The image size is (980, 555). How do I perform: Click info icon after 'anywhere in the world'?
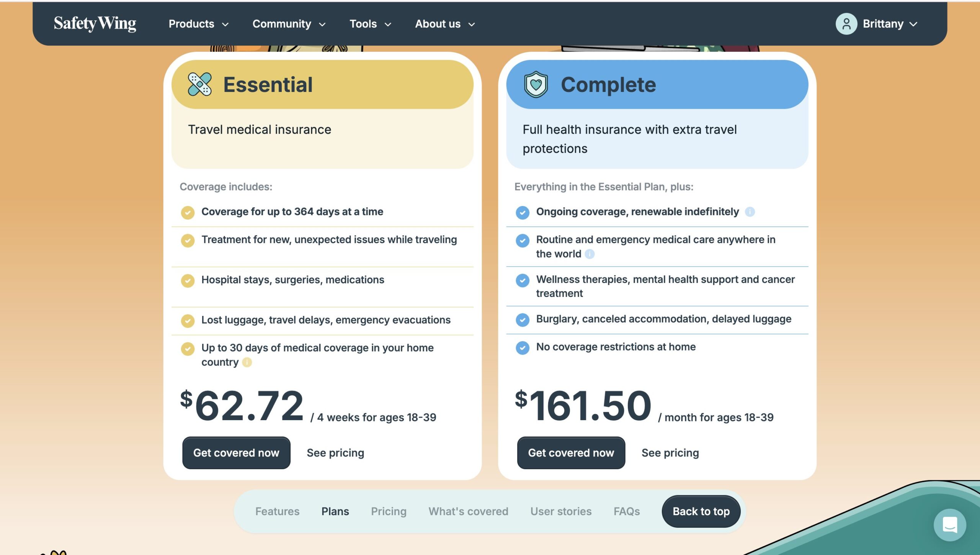tap(590, 254)
